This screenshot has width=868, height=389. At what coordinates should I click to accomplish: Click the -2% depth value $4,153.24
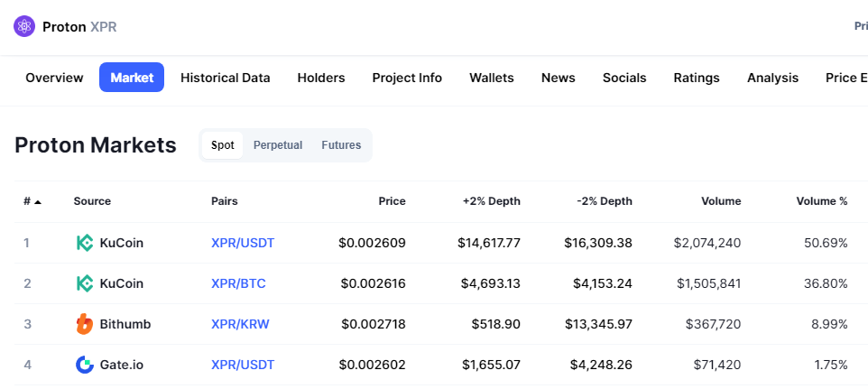click(603, 283)
